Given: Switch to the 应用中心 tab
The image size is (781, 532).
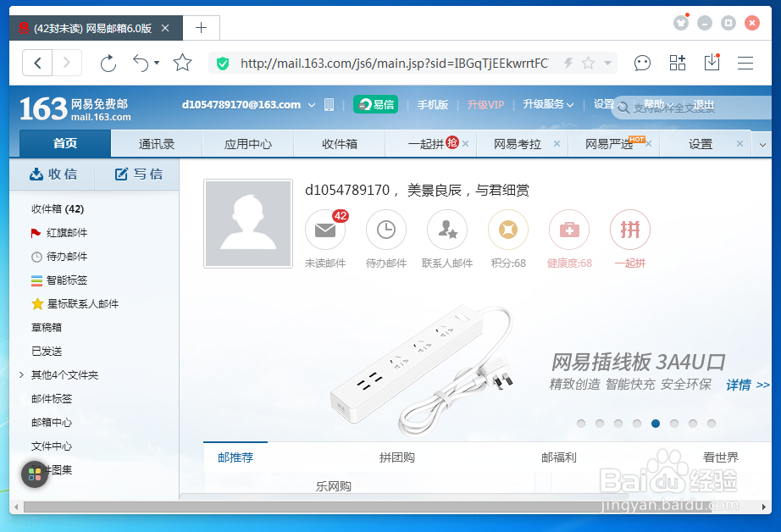Looking at the screenshot, I should coord(248,144).
